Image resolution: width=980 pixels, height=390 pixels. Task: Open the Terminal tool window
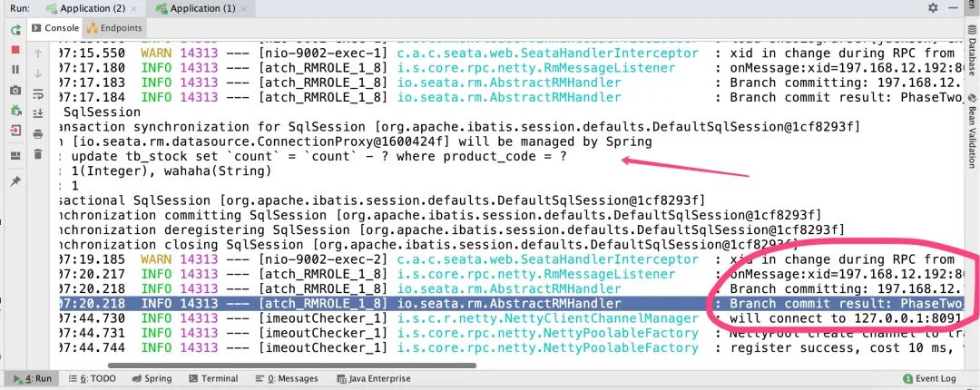point(213,379)
